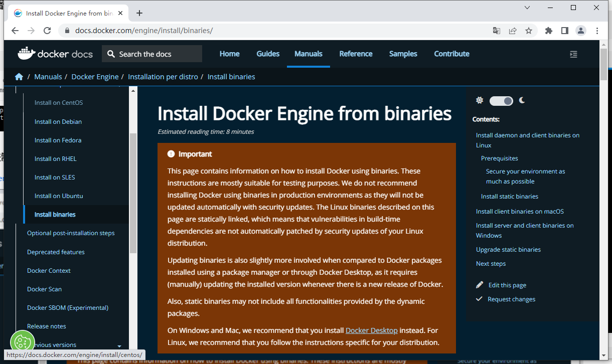Open the Docker Engine breadcrumb link
Image resolution: width=612 pixels, height=364 pixels.
click(95, 77)
